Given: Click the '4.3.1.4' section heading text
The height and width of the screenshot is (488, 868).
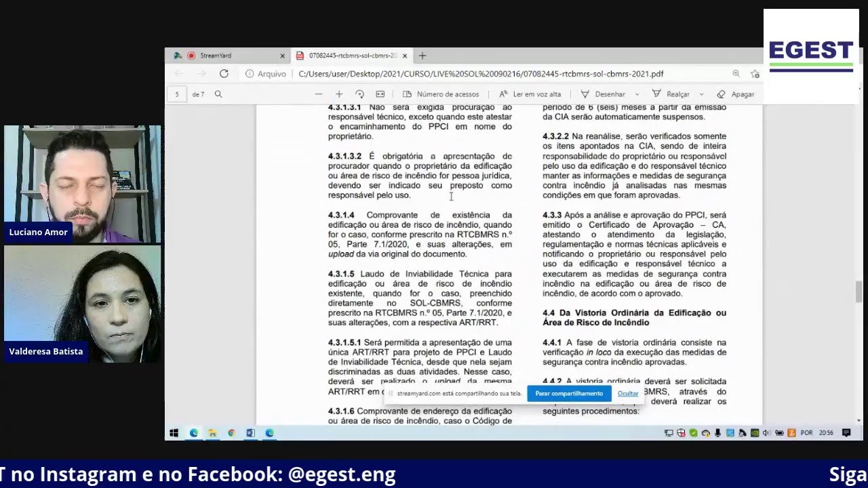Looking at the screenshot, I should (x=341, y=215).
